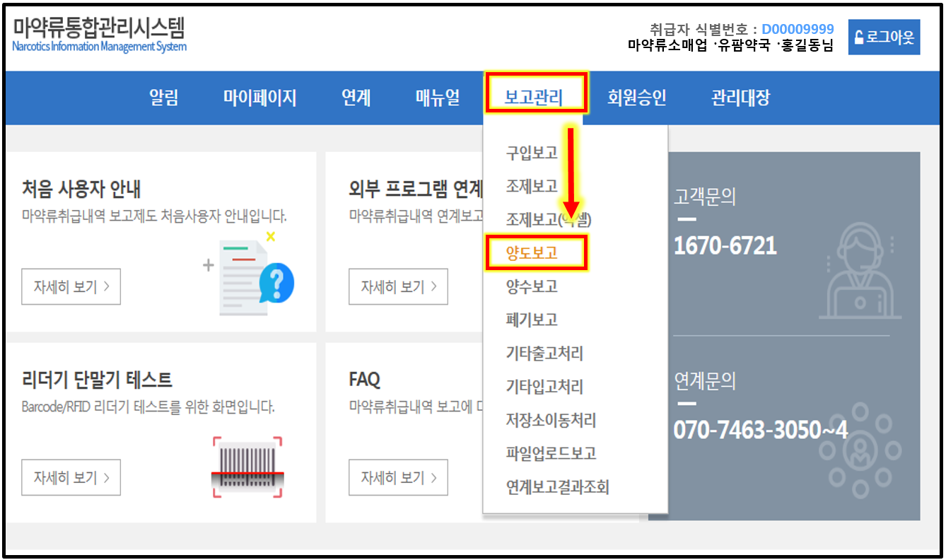Click 자세히 보기 under FAQ
Viewport: 946px width, 560px height.
click(x=398, y=477)
